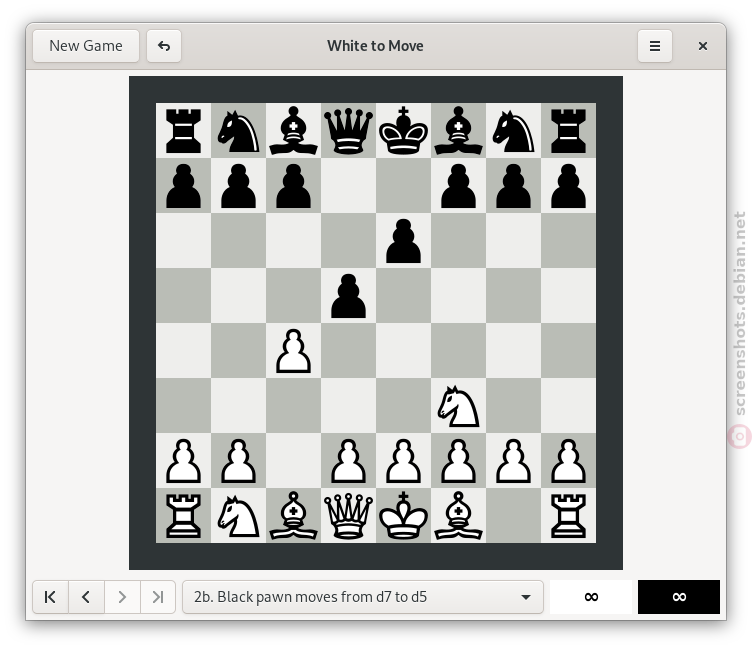Screen dimensions: 752x649
Task: Select the white knight on b1
Action: (238, 516)
